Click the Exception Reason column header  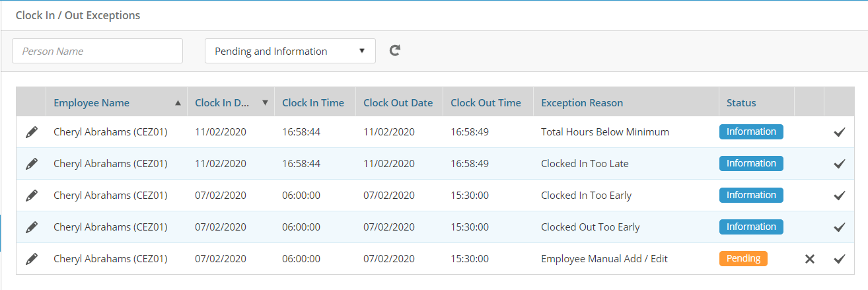coord(582,102)
